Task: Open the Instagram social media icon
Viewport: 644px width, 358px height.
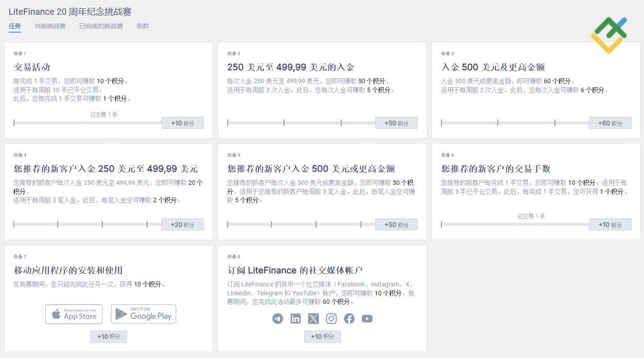Action: click(332, 319)
